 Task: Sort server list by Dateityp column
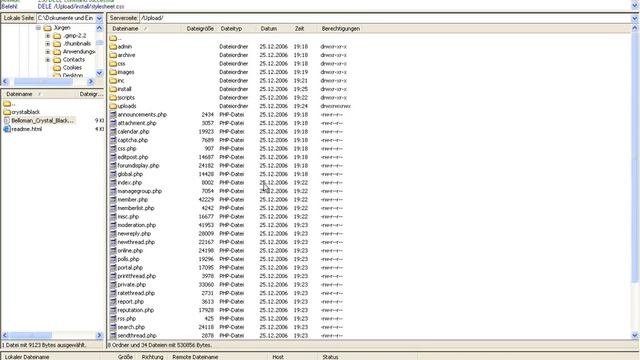tap(237, 29)
